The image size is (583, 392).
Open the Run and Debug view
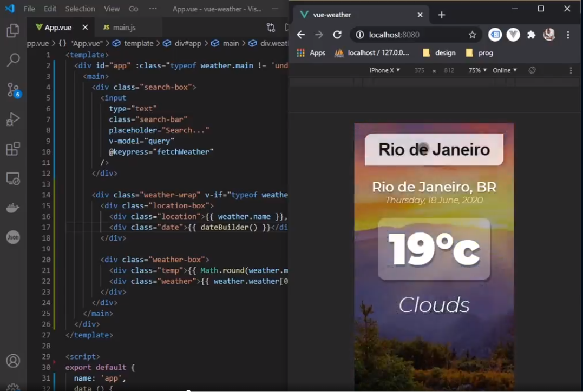point(13,119)
